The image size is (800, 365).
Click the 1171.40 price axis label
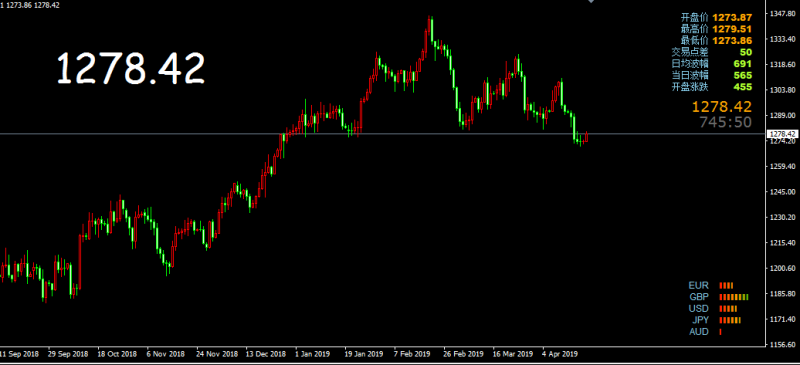pyautogui.click(x=784, y=320)
